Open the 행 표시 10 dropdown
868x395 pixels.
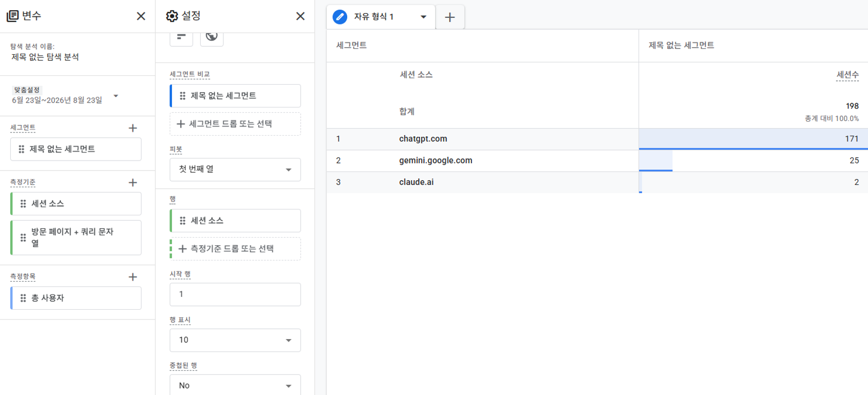pyautogui.click(x=235, y=340)
